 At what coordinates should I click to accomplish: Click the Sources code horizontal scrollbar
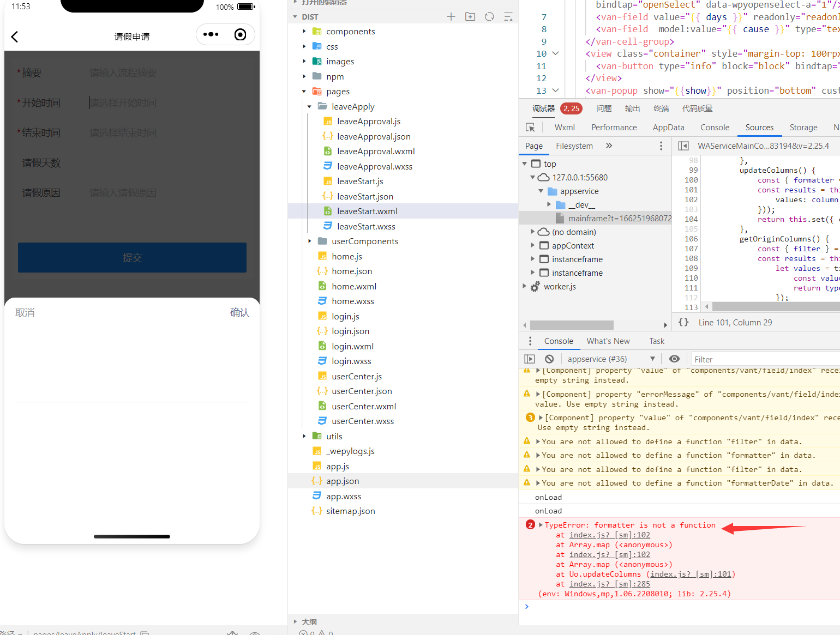[x=776, y=307]
